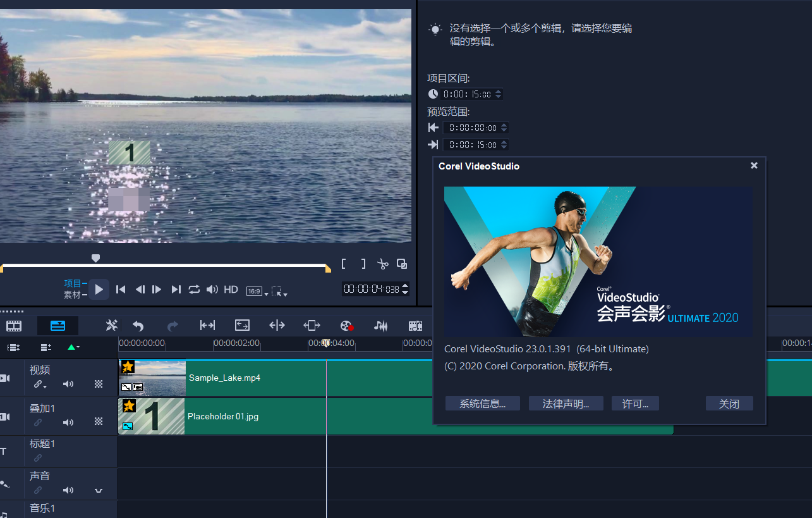Open the customize toolbar tools icon
Viewport: 812px width, 518px height.
(112, 326)
